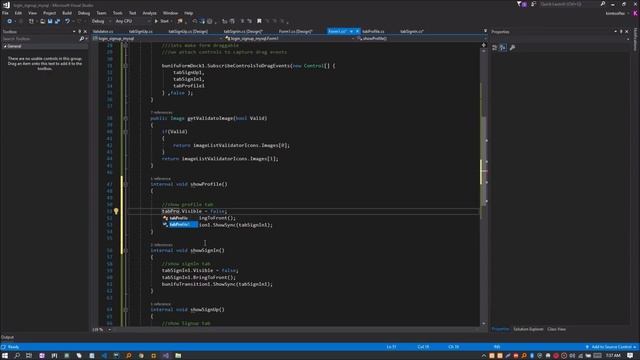Open Task View from the taskbar
Image resolution: width=640 pixels, height=360 pixels.
pyautogui.click(x=29, y=356)
